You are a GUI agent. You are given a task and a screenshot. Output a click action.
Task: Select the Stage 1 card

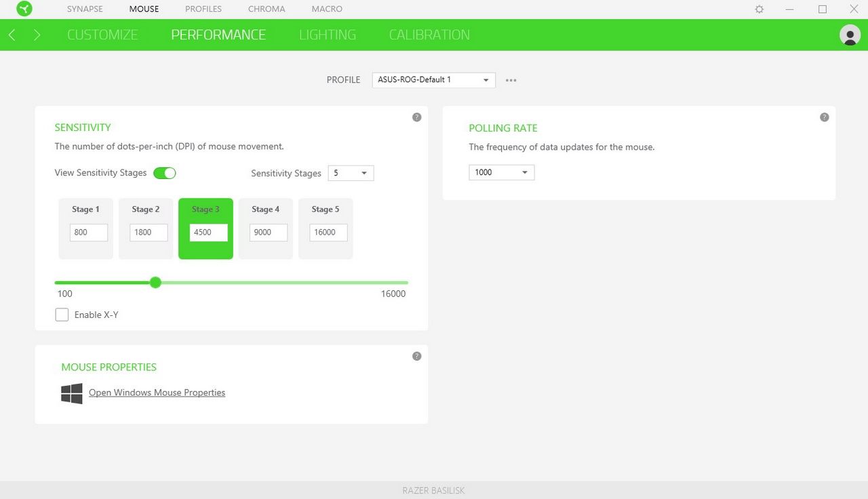pos(85,228)
